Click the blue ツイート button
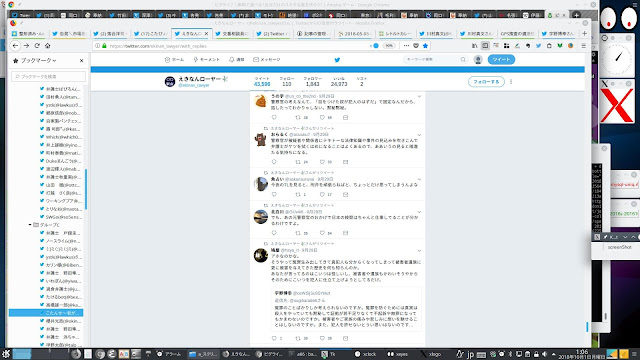 click(x=501, y=60)
